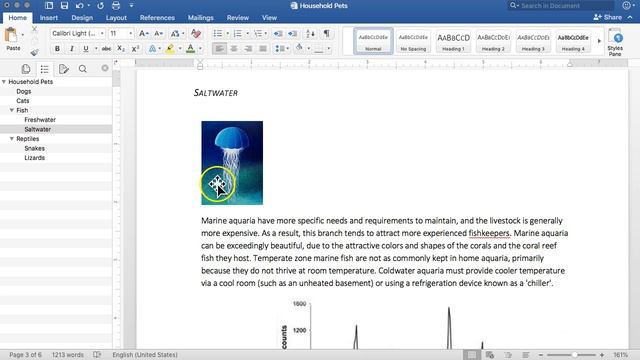Click the spelling check icon in status bar
Viewport: 640px width, 360px height.
tap(97, 355)
